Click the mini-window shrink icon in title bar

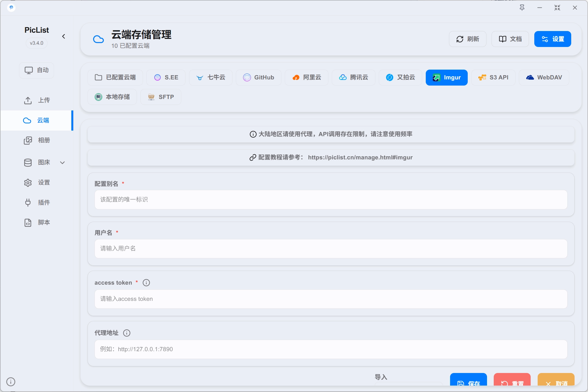(x=557, y=8)
